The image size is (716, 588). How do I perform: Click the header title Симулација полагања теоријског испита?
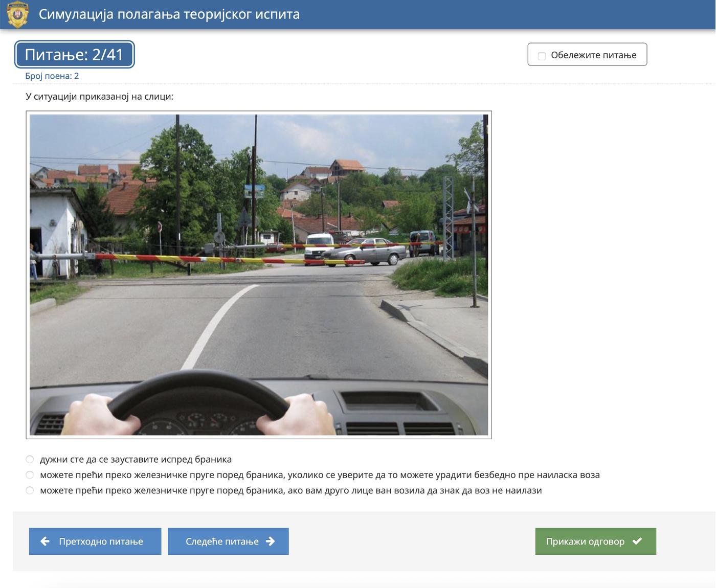pyautogui.click(x=169, y=14)
